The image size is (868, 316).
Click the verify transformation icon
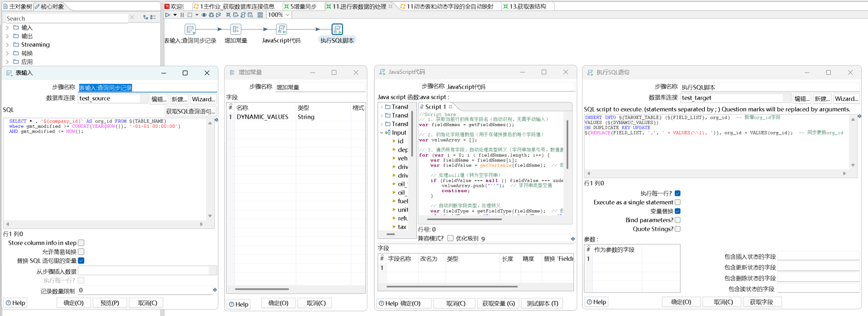click(229, 15)
